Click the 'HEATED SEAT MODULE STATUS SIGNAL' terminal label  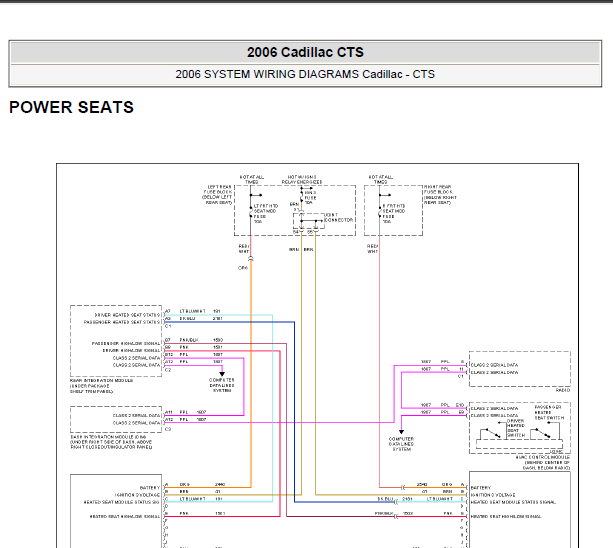tap(513, 502)
